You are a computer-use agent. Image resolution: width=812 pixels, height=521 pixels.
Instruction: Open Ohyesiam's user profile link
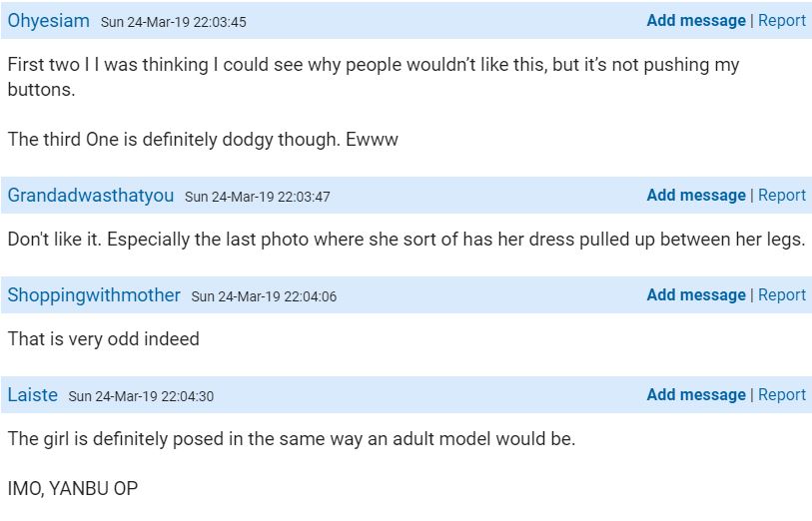49,21
